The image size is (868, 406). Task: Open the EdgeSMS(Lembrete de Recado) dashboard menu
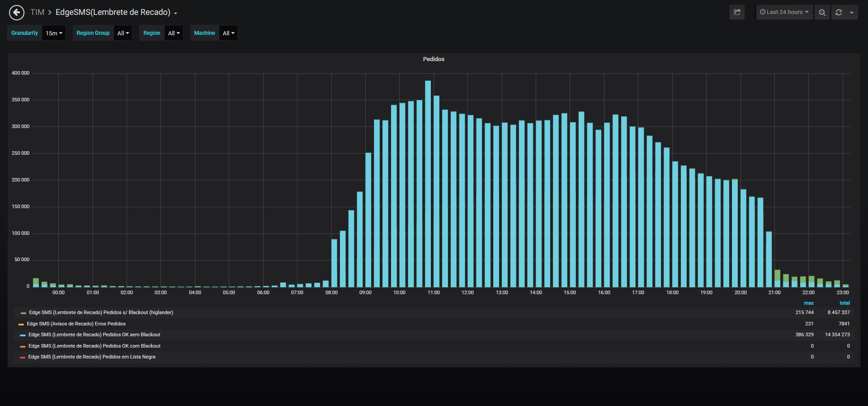click(x=116, y=12)
